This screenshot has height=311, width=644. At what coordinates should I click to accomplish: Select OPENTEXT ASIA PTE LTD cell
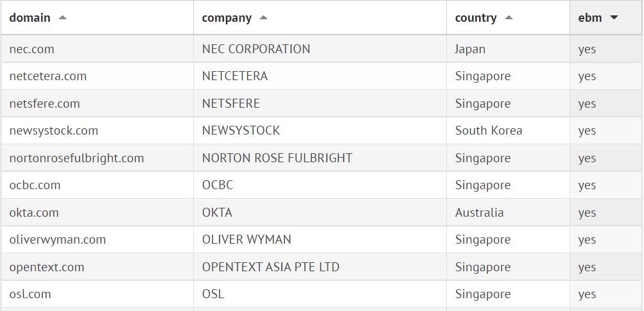(270, 267)
